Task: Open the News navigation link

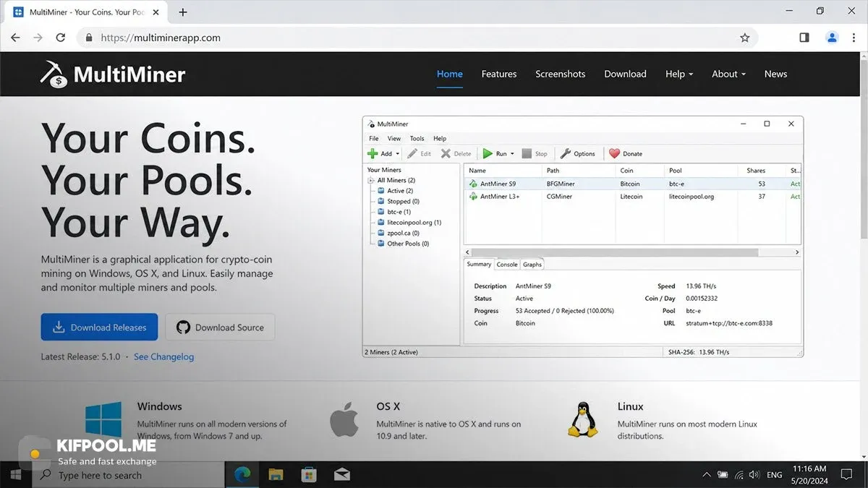Action: (x=775, y=74)
